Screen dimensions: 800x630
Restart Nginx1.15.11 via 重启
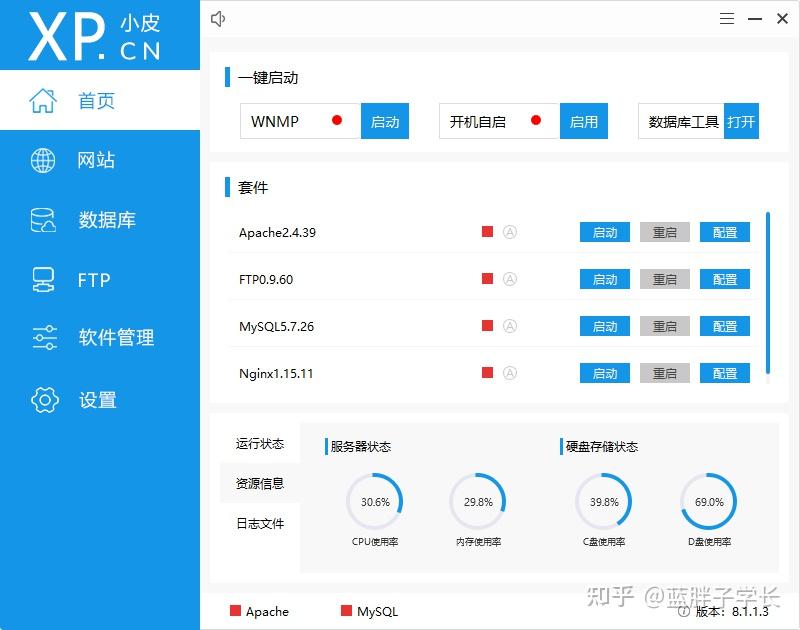pos(665,373)
